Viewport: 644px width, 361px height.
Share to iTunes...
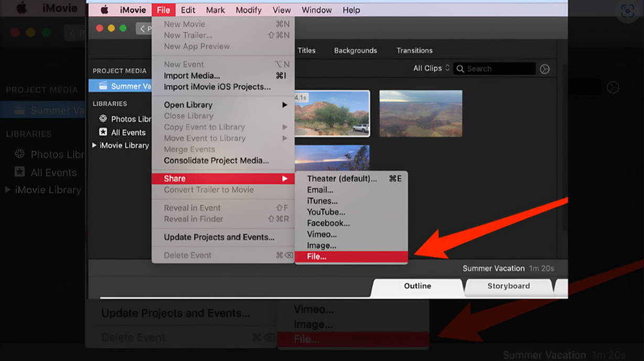tap(351, 201)
